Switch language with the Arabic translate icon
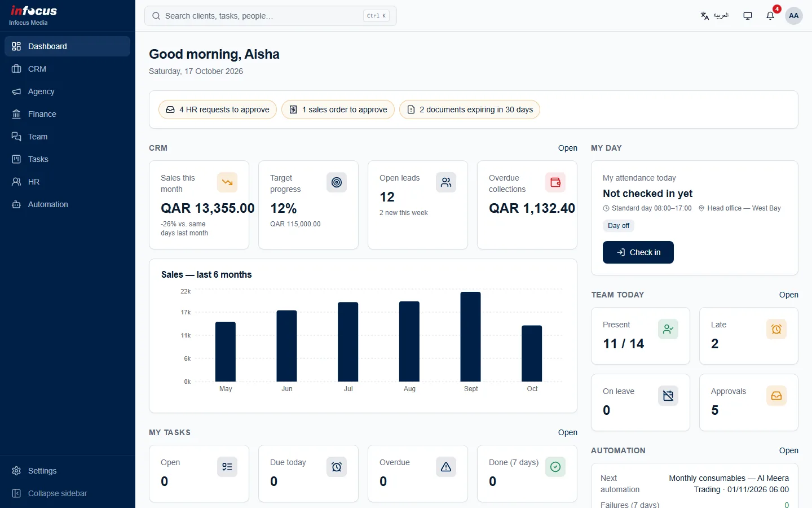Screen dimensions: 812x508 [714, 16]
